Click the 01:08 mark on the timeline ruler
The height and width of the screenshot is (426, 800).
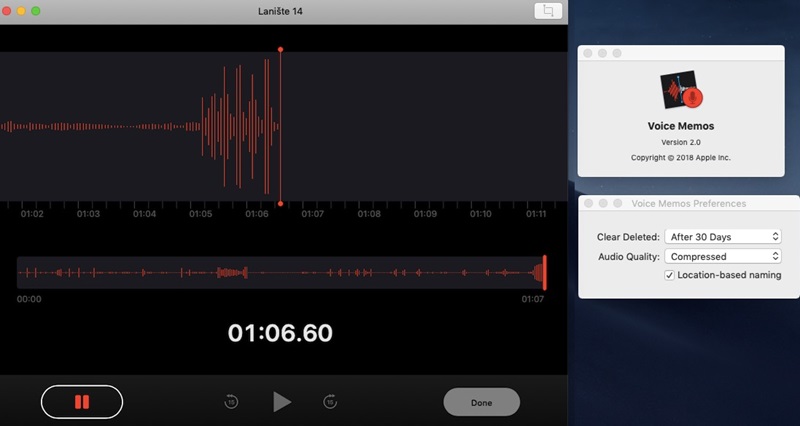(x=368, y=214)
